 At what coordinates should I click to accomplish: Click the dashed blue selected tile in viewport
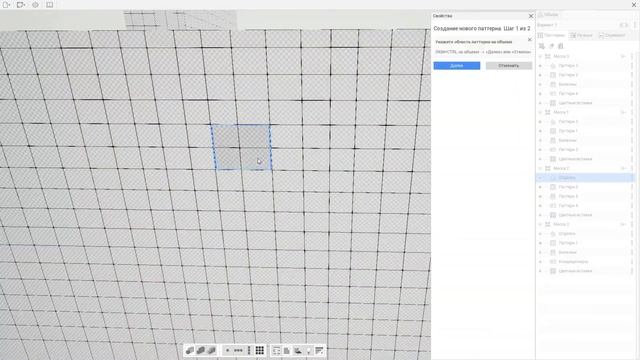242,147
